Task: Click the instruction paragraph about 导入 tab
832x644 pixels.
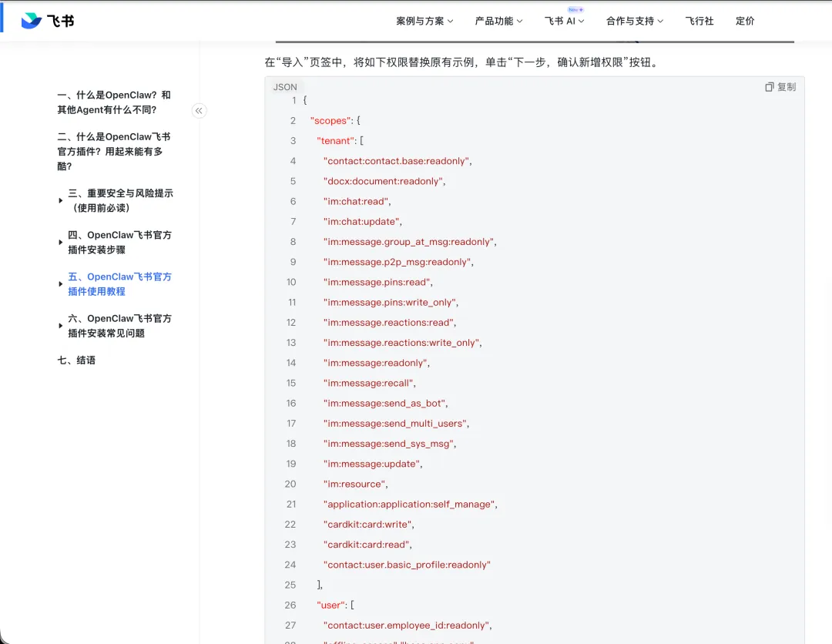Action: click(x=462, y=62)
